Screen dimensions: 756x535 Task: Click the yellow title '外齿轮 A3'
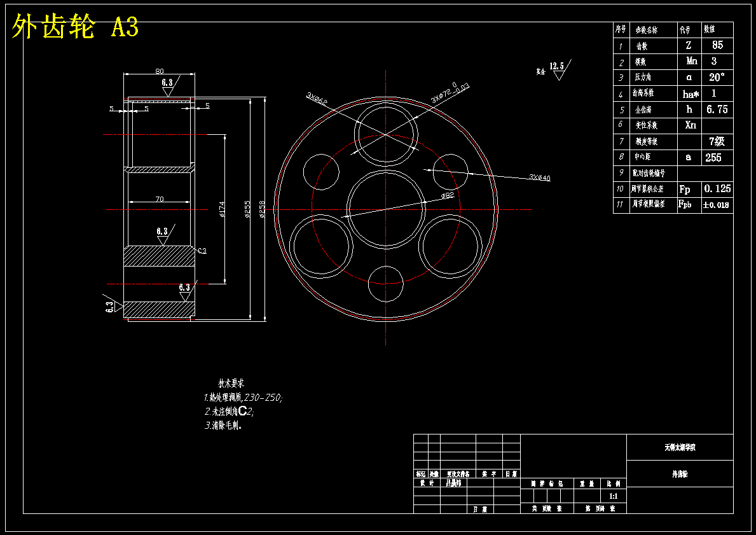point(75,26)
